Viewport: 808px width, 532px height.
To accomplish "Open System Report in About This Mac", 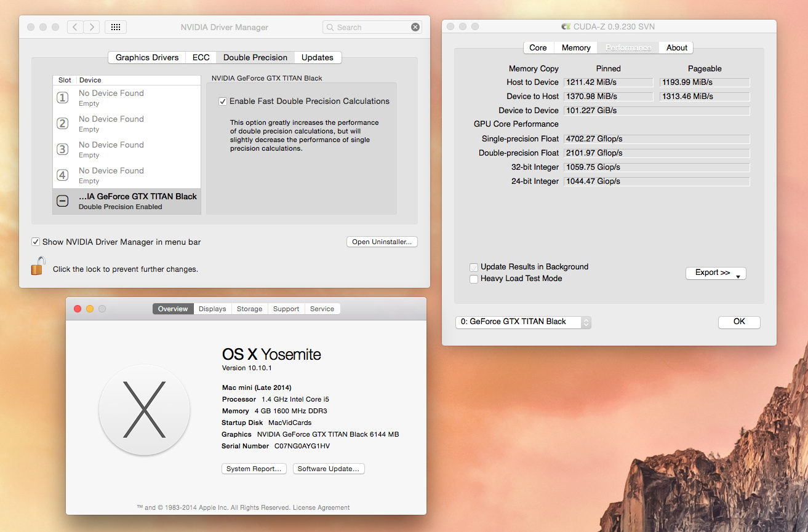I will [254, 469].
